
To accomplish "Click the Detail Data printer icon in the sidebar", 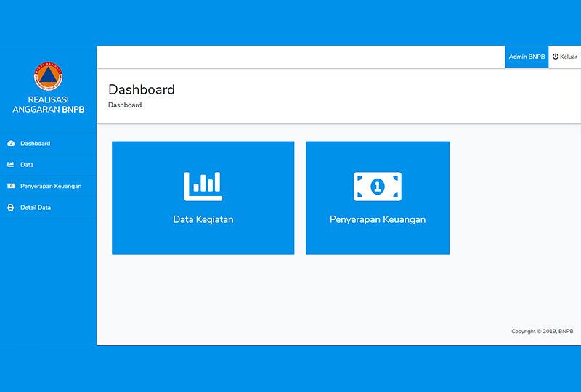I will coord(11,208).
